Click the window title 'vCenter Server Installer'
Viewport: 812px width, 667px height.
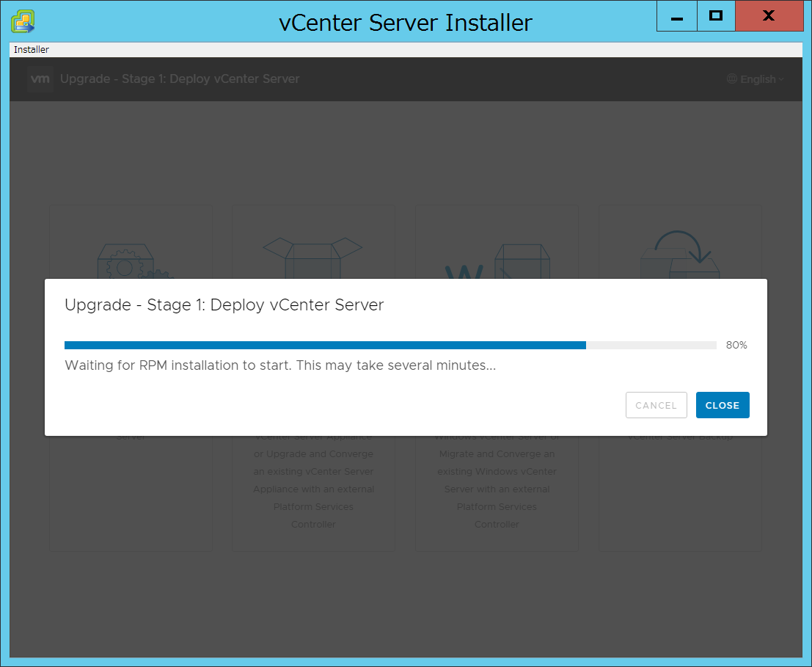(x=406, y=23)
